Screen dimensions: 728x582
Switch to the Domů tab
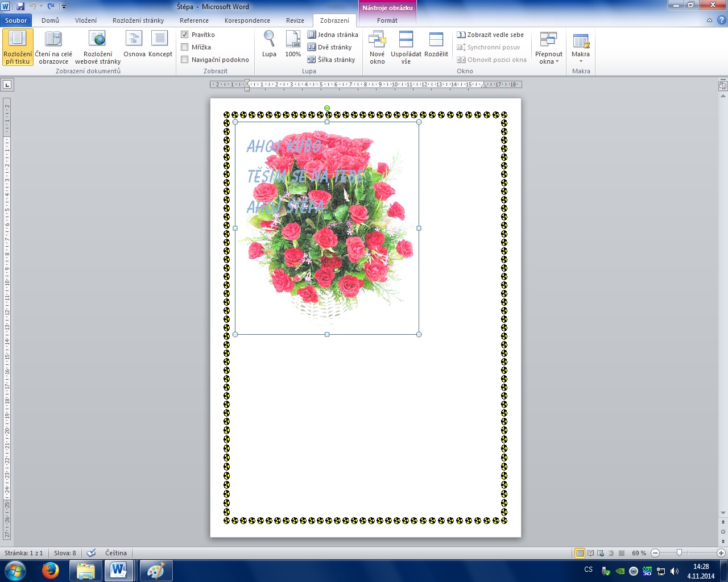point(50,20)
